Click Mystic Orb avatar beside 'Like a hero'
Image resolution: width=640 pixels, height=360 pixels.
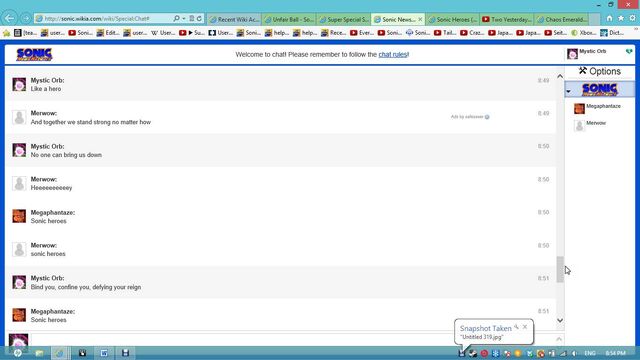[19, 84]
